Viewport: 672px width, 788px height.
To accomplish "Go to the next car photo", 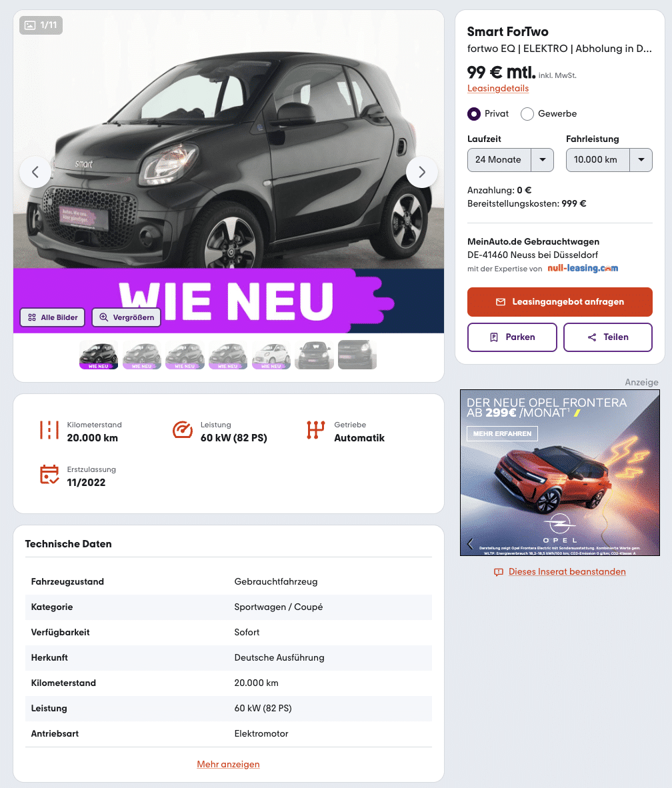I will coord(422,172).
